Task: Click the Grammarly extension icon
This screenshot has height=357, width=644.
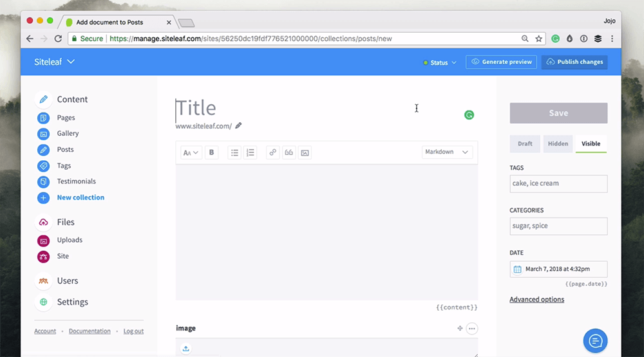Action: click(x=555, y=39)
